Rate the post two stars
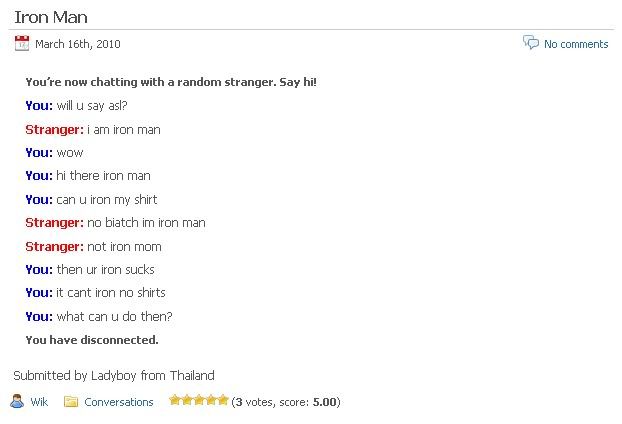This screenshot has width=622, height=424. (187, 400)
